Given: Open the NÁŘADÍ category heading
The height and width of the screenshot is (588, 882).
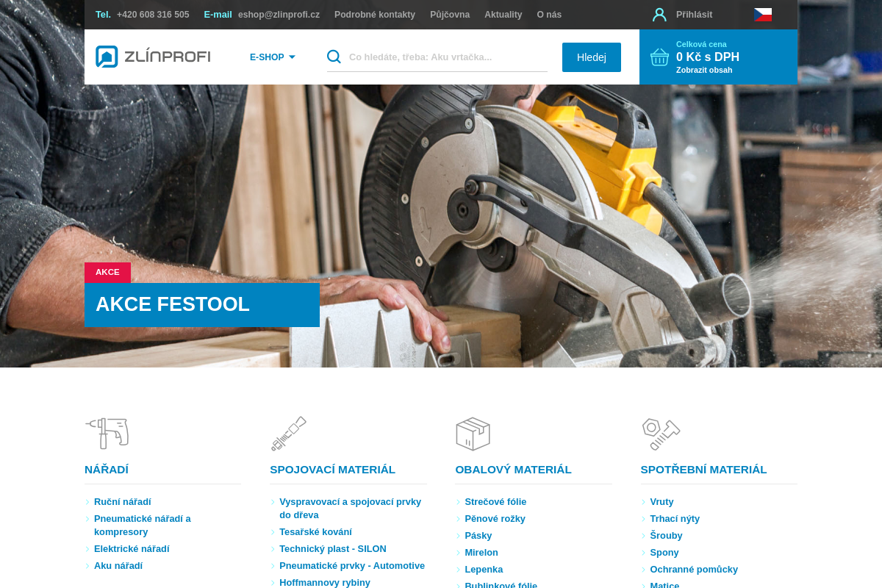Looking at the screenshot, I should [107, 470].
